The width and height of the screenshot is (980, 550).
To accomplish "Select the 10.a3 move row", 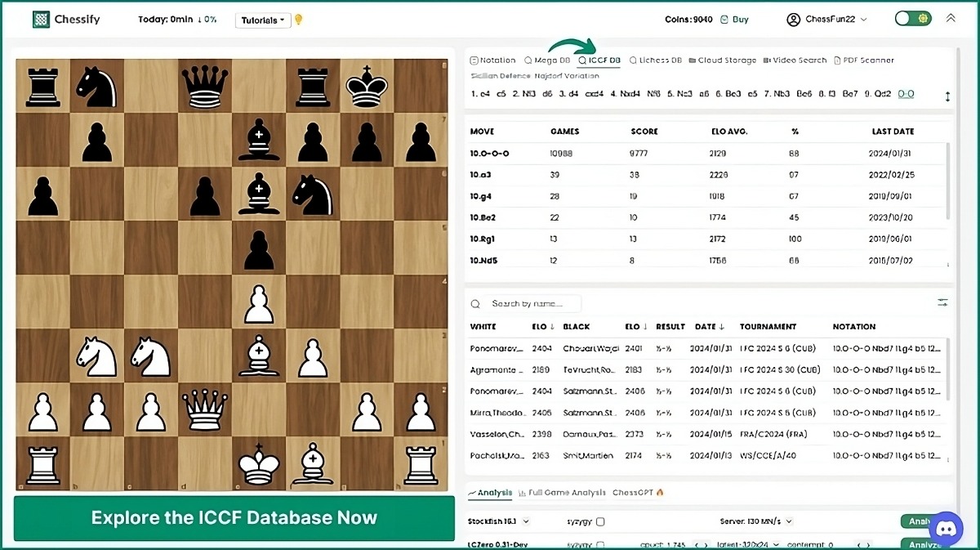I will point(706,175).
